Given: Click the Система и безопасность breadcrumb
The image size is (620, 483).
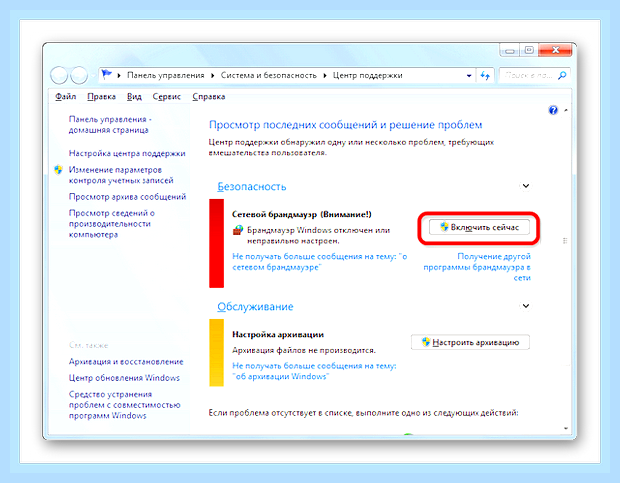Looking at the screenshot, I should pyautogui.click(x=268, y=75).
